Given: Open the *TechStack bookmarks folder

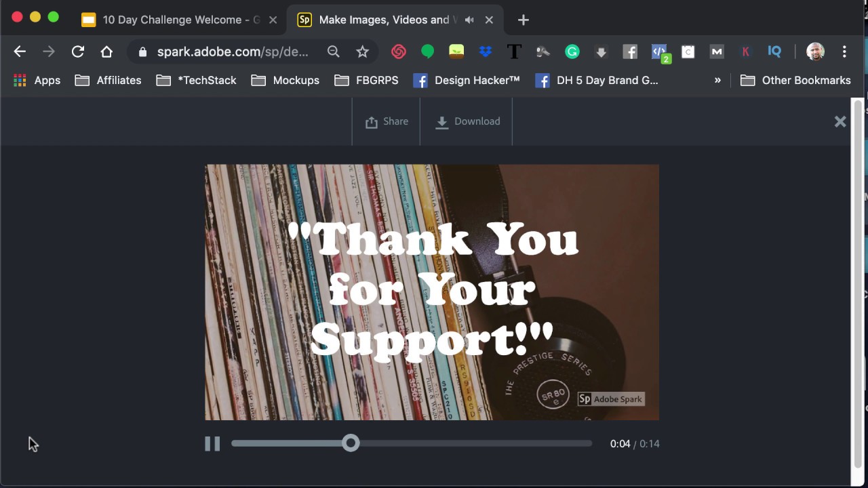Looking at the screenshot, I should click(197, 80).
